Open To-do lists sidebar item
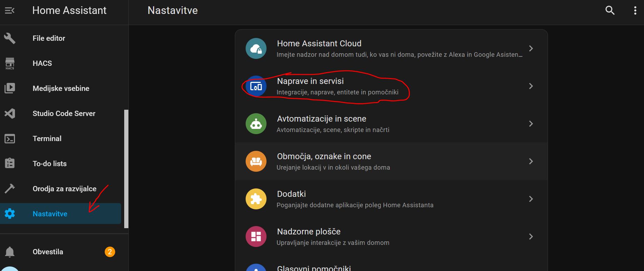This screenshot has width=644, height=271. (x=61, y=164)
